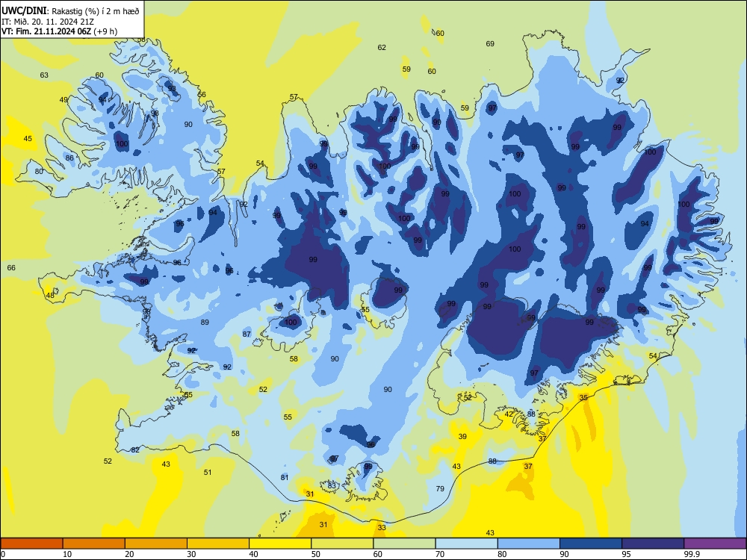Screen dimensions: 747x560
Task: Click the 'VT: Fim. 21.11.2024 06Z (+9 h)' line
Action: (59, 31)
